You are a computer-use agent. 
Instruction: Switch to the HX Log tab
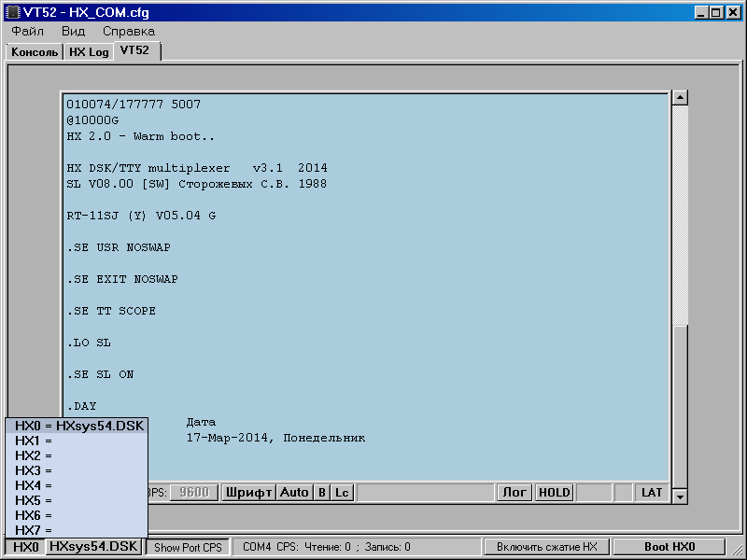pos(89,52)
